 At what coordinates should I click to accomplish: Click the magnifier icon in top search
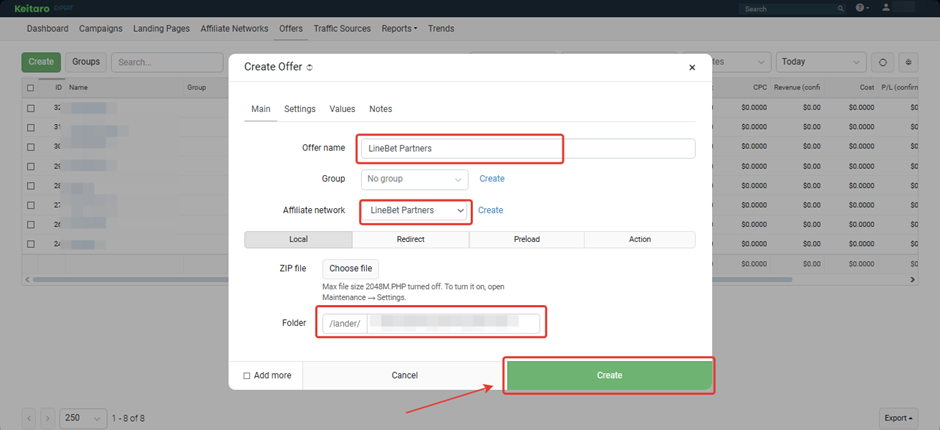point(841,8)
